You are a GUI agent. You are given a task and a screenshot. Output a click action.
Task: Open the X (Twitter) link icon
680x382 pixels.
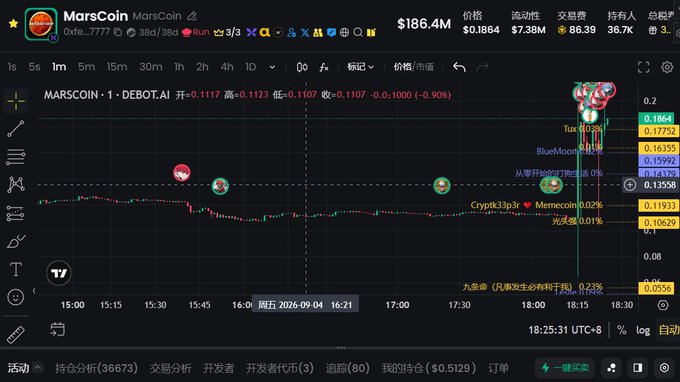(305, 33)
